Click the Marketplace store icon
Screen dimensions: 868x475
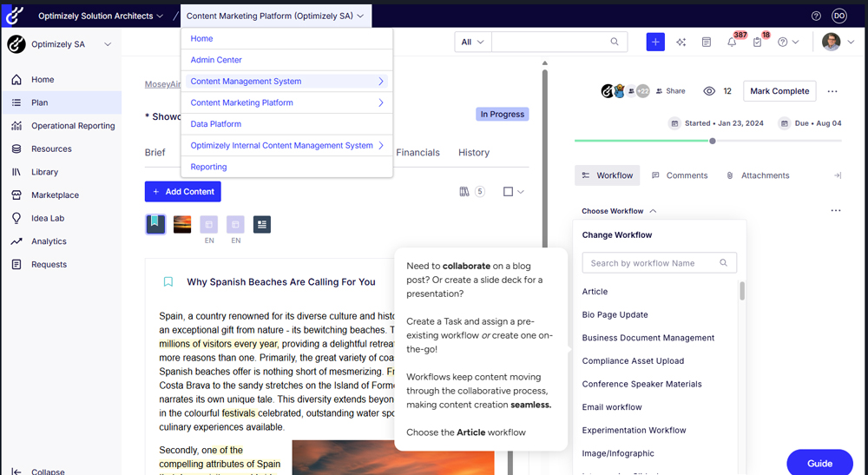point(16,195)
